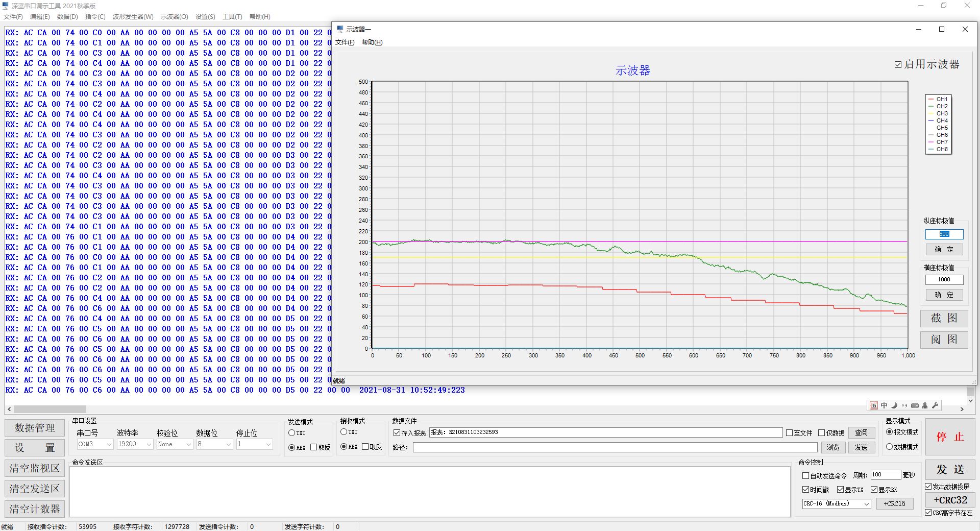Click the 清空监视区 button

(x=35, y=468)
